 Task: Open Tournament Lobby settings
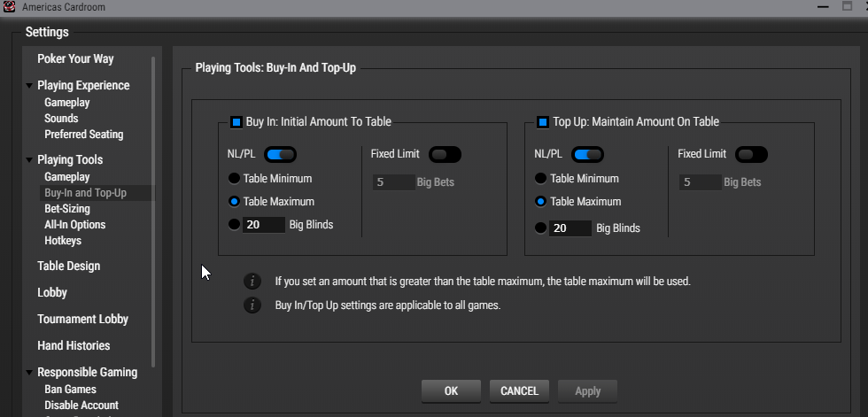83,319
